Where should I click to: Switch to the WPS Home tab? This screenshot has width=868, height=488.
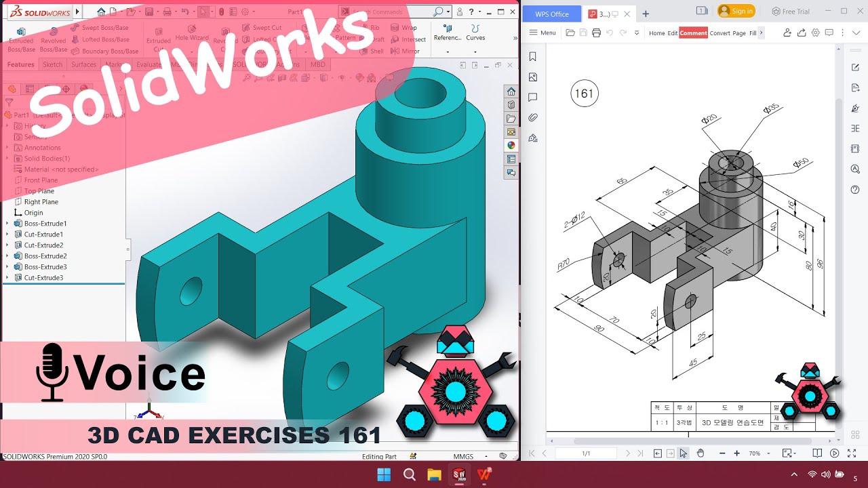tap(656, 33)
